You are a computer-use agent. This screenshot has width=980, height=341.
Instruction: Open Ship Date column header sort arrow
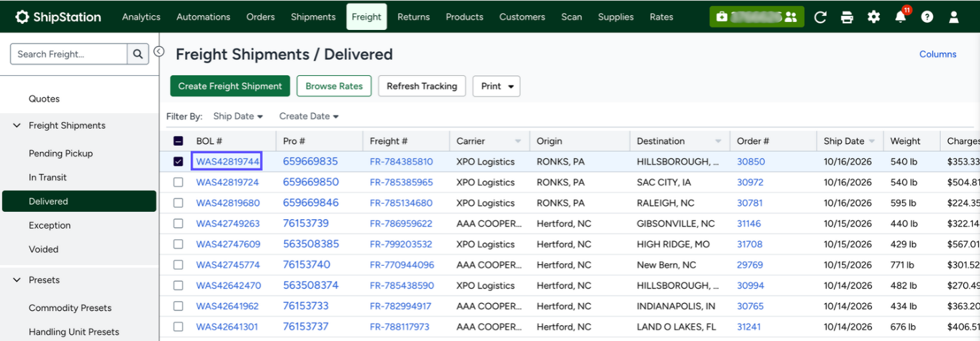pyautogui.click(x=871, y=141)
